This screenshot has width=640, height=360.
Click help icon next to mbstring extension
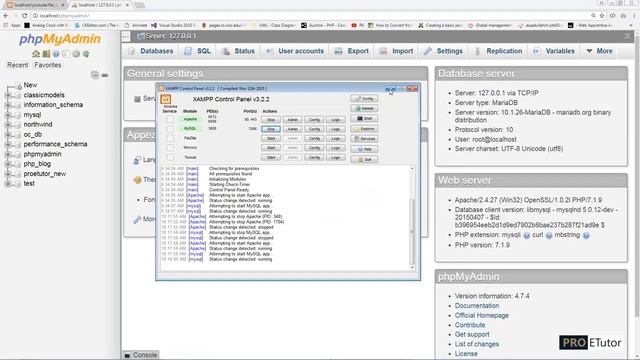tap(586, 236)
